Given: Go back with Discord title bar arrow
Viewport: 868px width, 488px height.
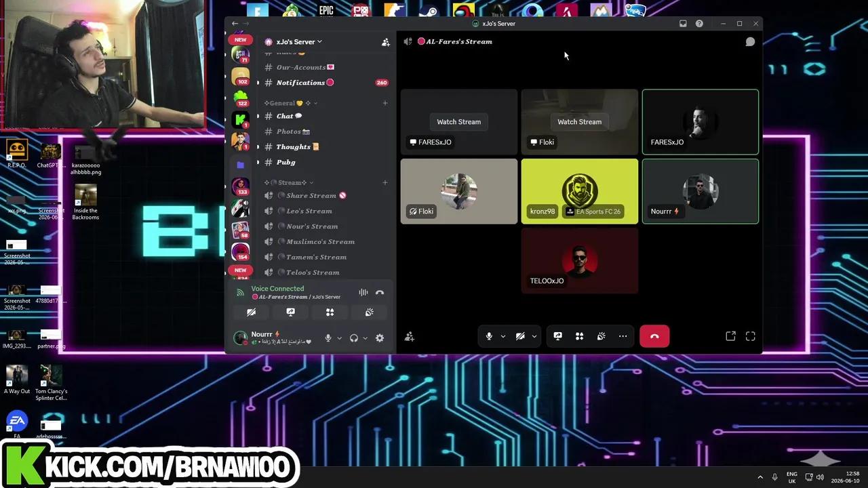Looking at the screenshot, I should (x=235, y=23).
